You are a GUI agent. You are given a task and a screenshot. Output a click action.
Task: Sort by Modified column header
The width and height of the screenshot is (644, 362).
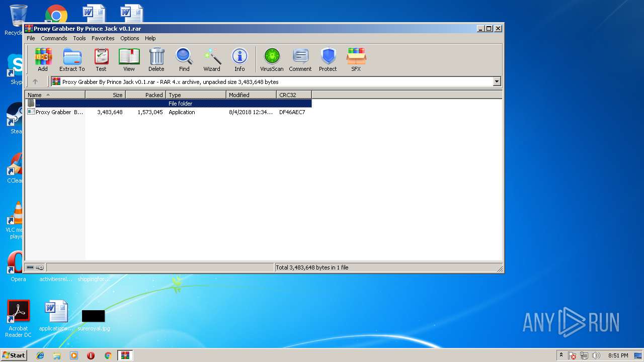pyautogui.click(x=252, y=95)
